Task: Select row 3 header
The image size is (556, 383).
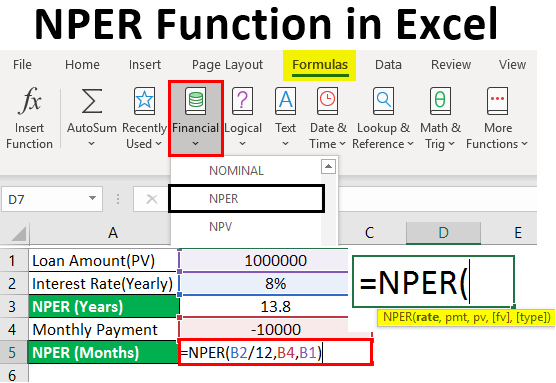Action: (x=13, y=306)
